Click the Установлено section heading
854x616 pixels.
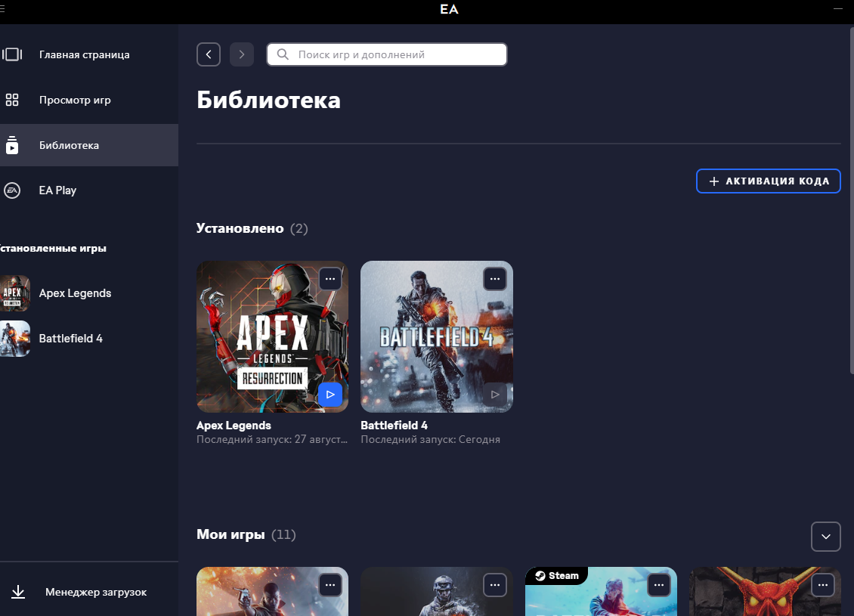click(240, 228)
